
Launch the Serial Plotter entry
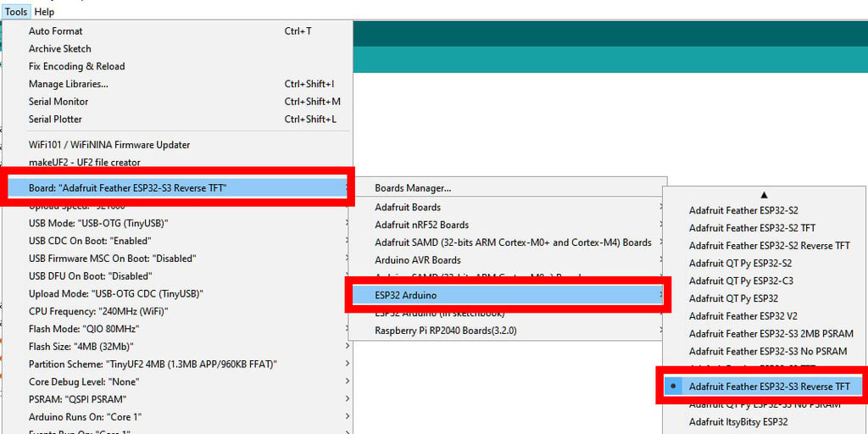pos(177,119)
